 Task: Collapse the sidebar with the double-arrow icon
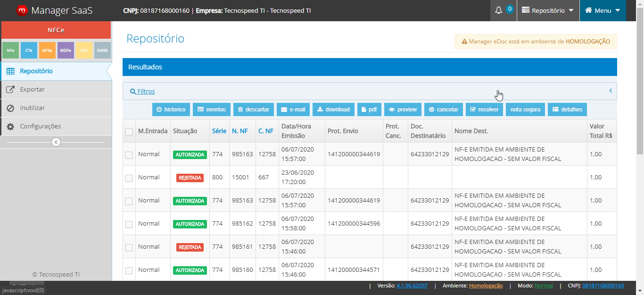click(56, 142)
